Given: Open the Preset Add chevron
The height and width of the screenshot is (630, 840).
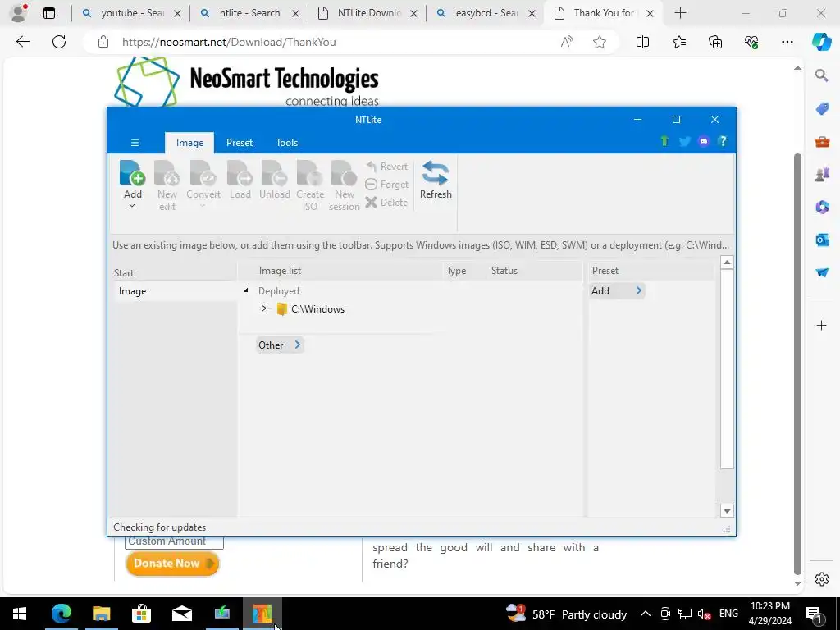Looking at the screenshot, I should (638, 291).
